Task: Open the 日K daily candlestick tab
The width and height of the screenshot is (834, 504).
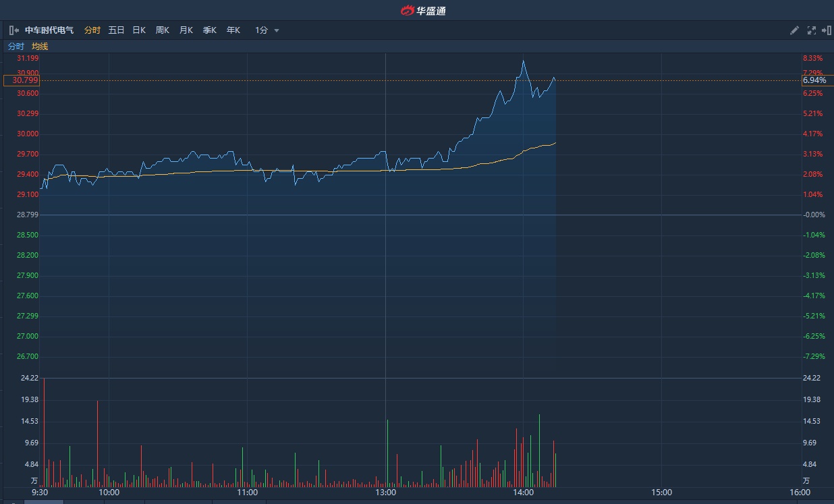Action: (139, 30)
